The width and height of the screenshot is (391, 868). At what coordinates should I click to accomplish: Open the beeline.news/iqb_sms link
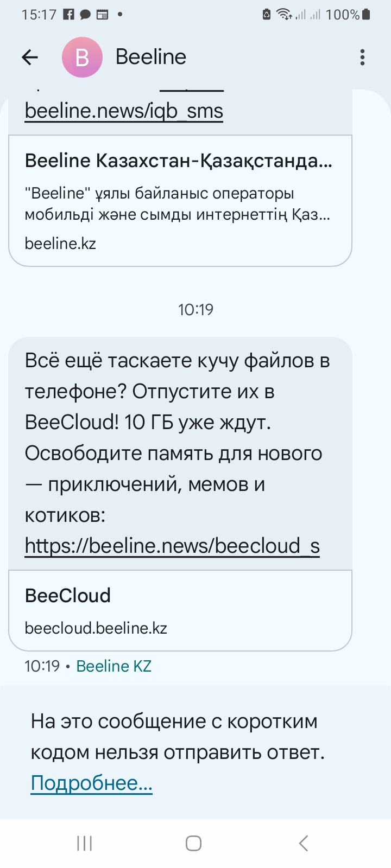(x=124, y=111)
